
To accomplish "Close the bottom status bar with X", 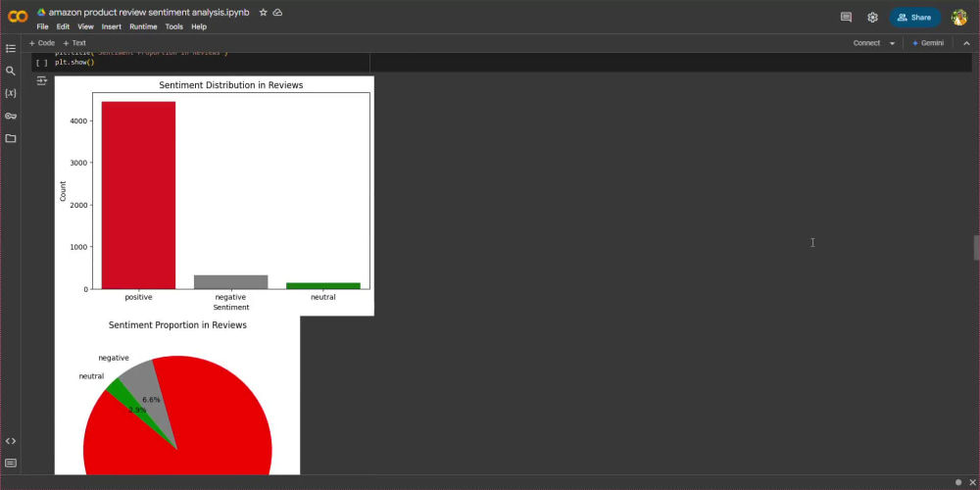I will [972, 482].
